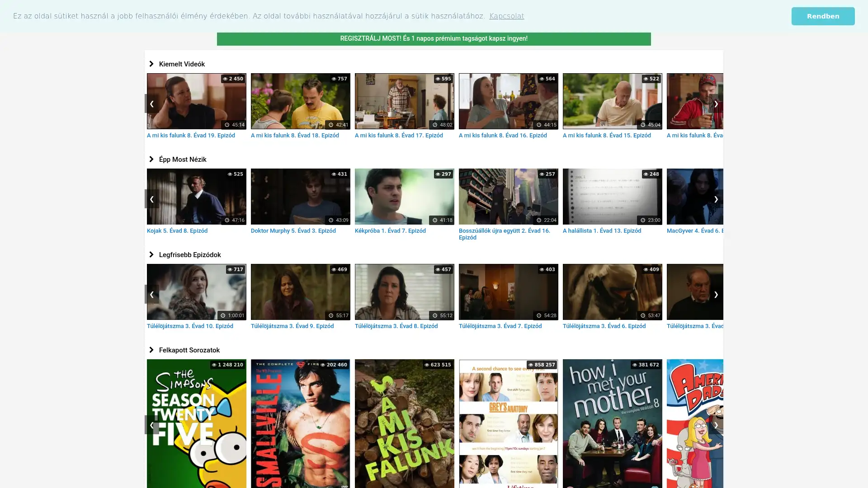Expand the Kiemelt Videók section chevron
This screenshot has height=488, width=868.
pos(151,64)
